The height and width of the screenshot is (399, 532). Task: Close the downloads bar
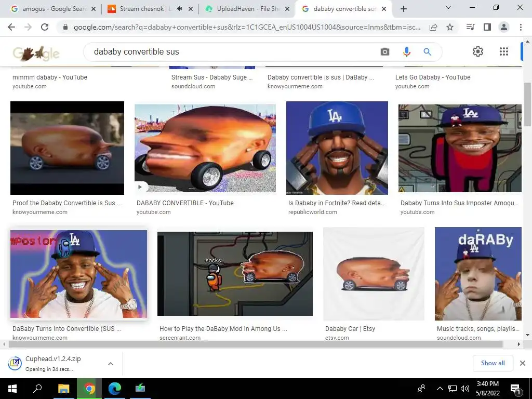click(x=523, y=363)
